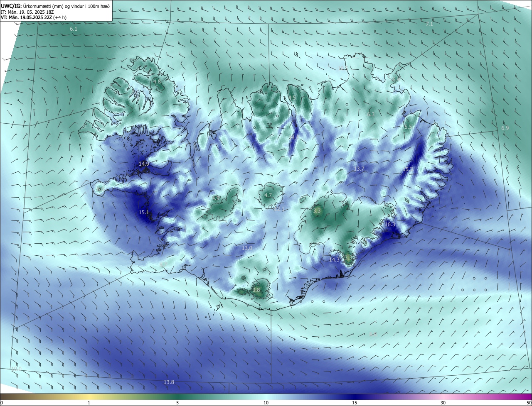Click the 'IT: Mán. 19. 05. 2025 18Z' line
The image size is (532, 406).
[27, 12]
